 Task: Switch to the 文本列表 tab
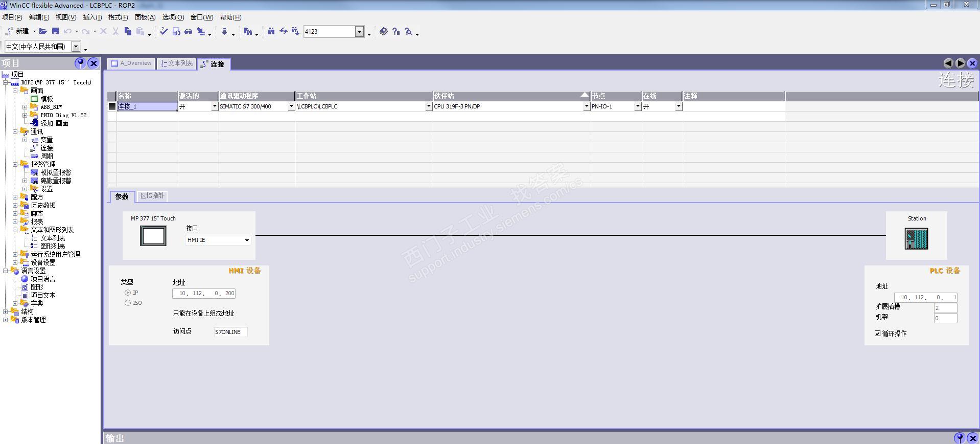(x=176, y=63)
